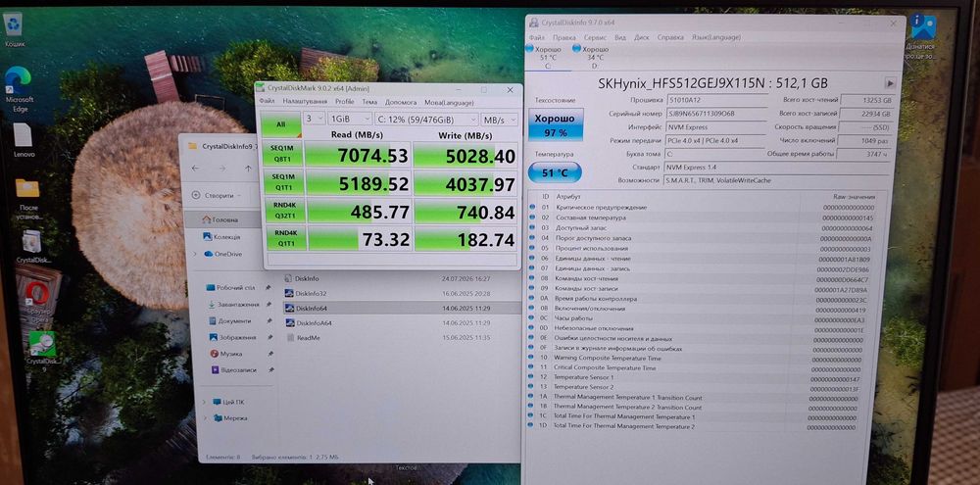Click the Хорошо 97 % health status button

(x=556, y=124)
